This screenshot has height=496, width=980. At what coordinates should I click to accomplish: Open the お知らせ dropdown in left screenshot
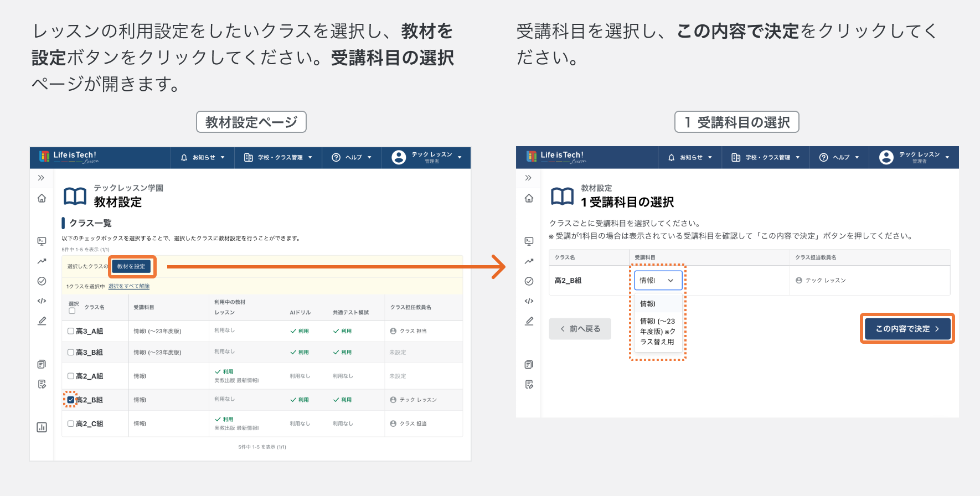(203, 158)
